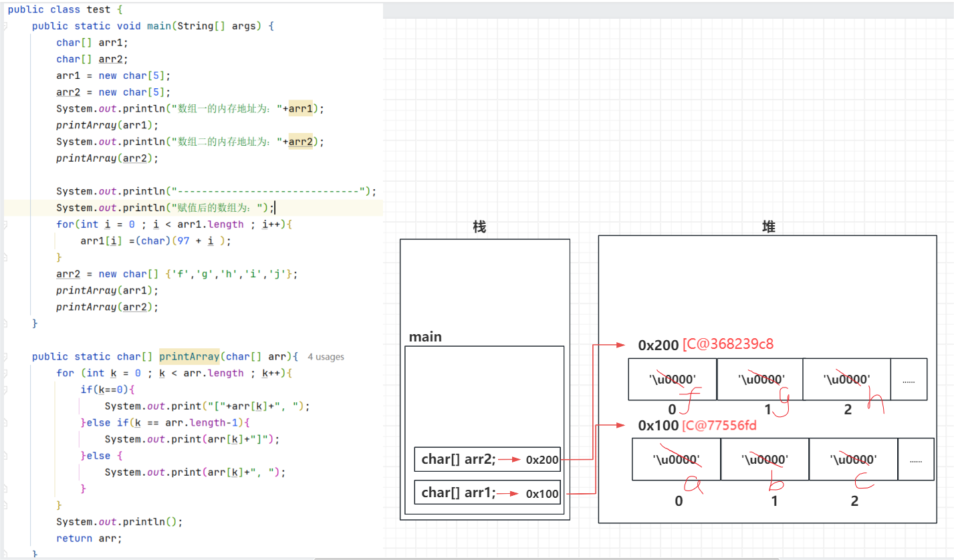Collapse the printArray method fold marker
Viewport: 954px width, 560px height.
pyautogui.click(x=5, y=357)
